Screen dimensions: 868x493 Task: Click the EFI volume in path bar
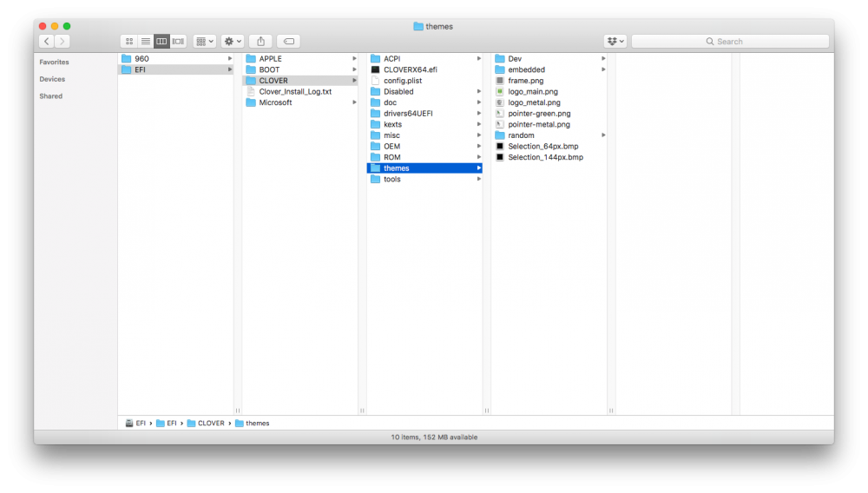coord(135,424)
